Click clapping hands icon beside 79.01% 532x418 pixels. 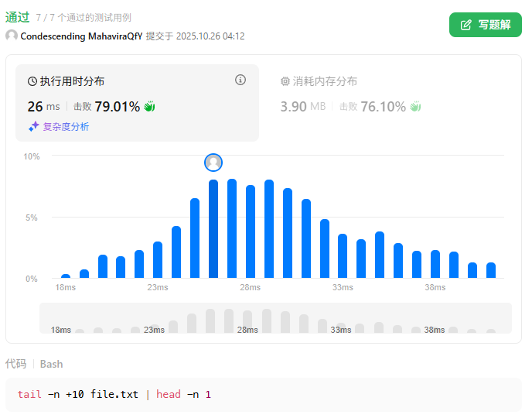point(149,106)
